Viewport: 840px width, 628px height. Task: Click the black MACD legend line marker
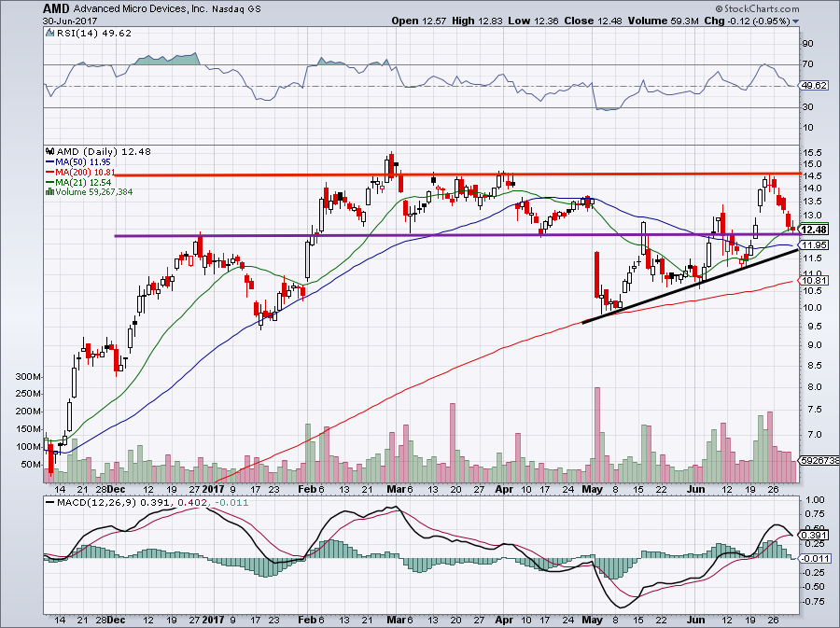click(x=49, y=503)
